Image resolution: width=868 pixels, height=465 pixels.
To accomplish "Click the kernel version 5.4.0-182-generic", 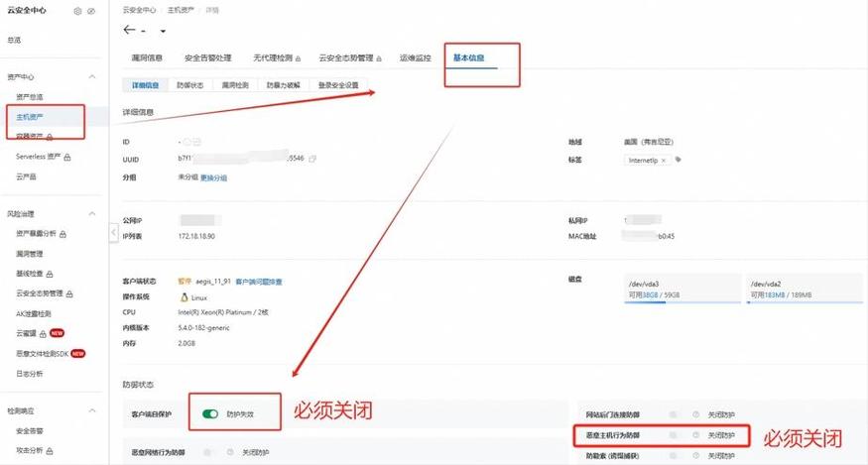I will point(203,328).
